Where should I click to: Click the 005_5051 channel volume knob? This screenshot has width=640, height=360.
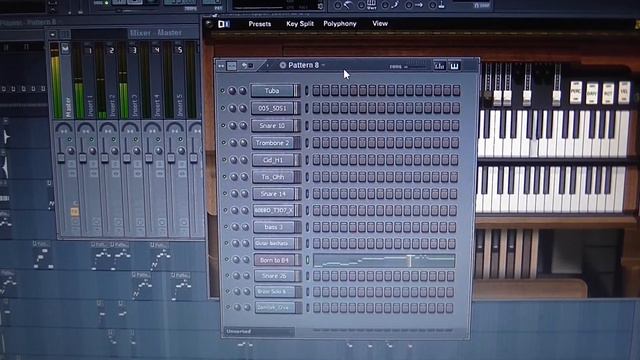[x=243, y=108]
